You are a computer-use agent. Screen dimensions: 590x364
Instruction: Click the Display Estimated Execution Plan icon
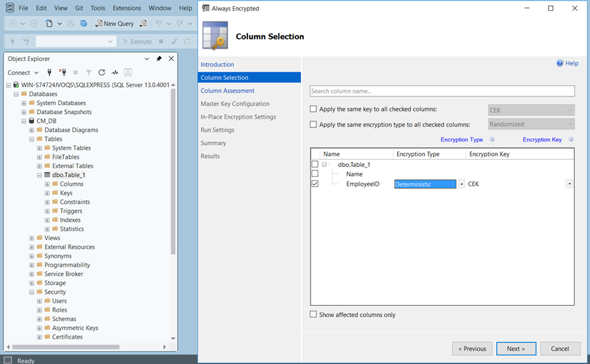(187, 42)
